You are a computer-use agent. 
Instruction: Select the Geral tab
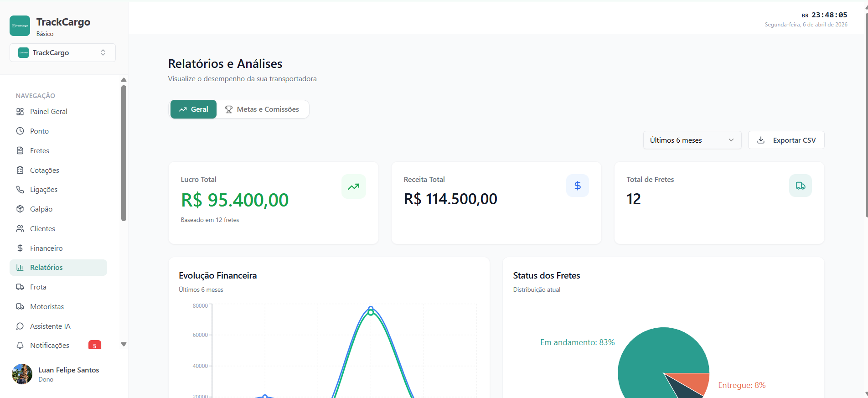[194, 109]
